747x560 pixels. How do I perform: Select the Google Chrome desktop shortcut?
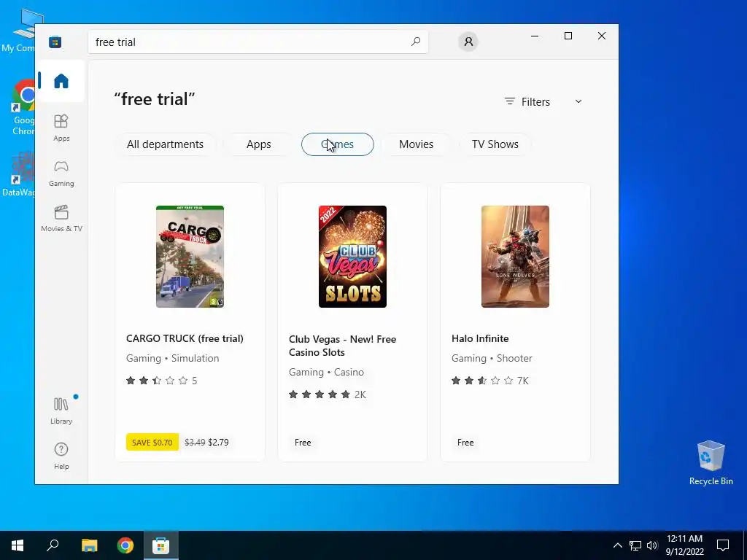click(23, 107)
